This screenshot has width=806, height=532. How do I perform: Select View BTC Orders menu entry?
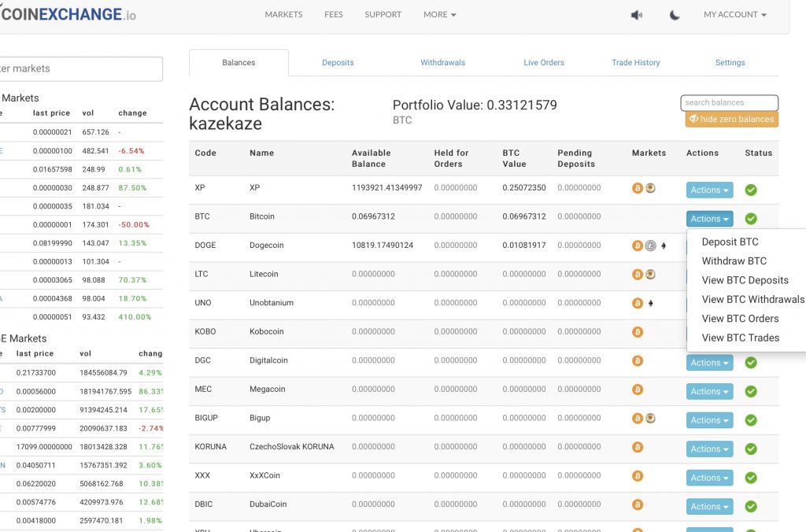coord(740,319)
